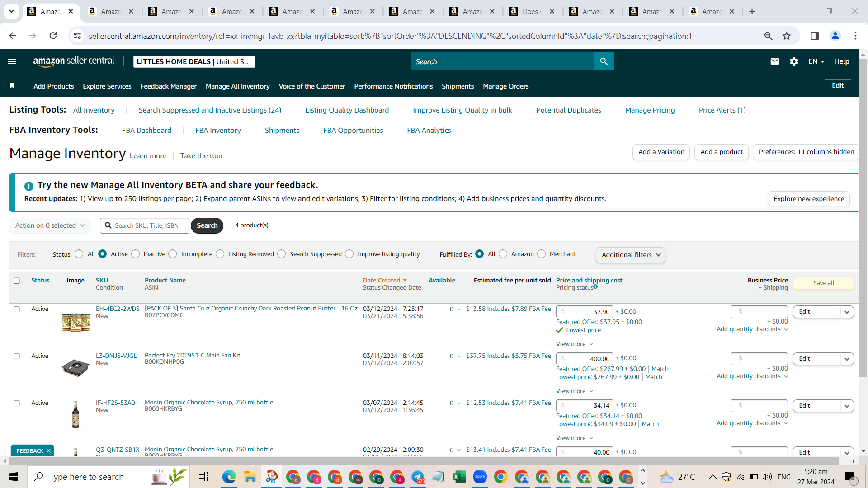The width and height of the screenshot is (868, 488).
Task: Open File Explorer from the taskbar
Action: [x=250, y=477]
